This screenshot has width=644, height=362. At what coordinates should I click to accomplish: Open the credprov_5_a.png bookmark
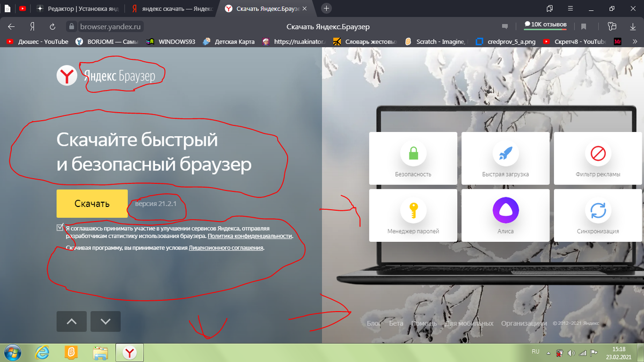(506, 41)
